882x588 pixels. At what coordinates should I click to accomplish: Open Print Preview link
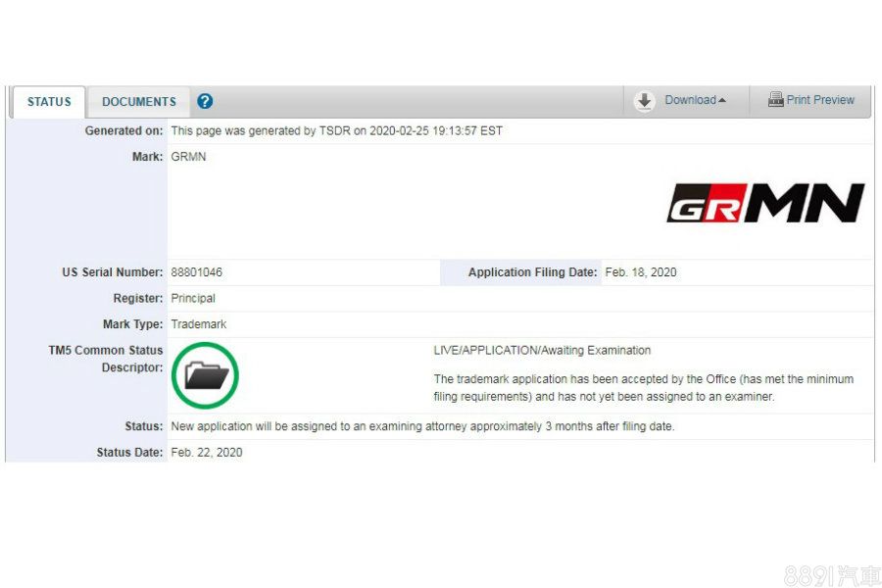[820, 100]
